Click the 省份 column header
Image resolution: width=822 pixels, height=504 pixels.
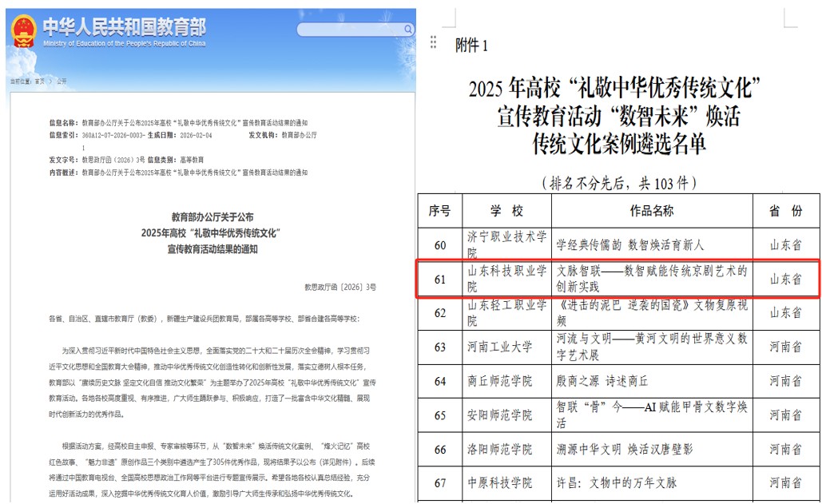click(x=785, y=211)
